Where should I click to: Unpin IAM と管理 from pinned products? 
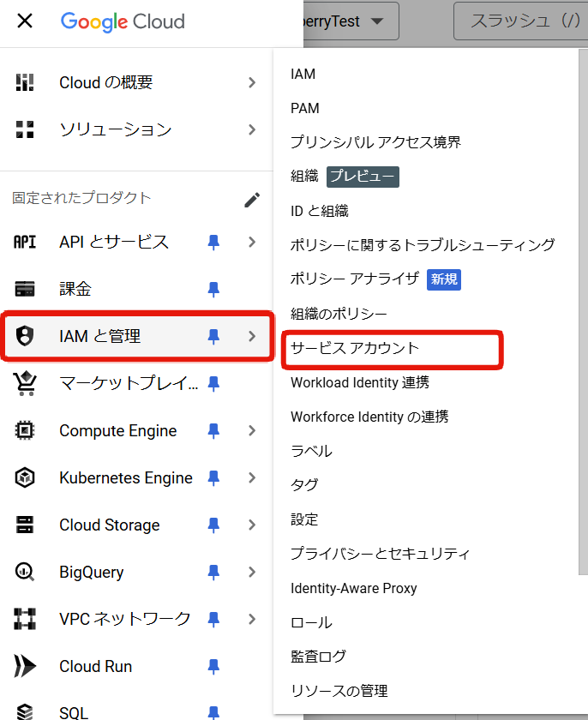[x=213, y=337]
